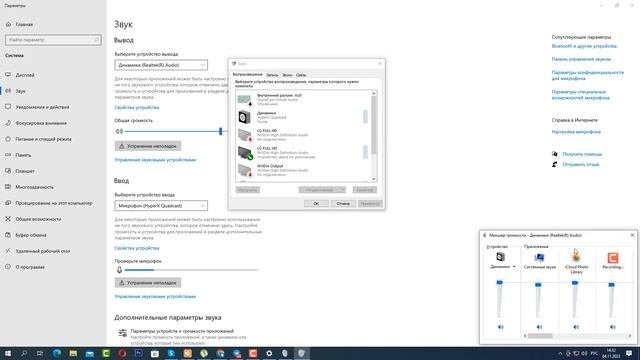
Task: Mute iCloud Photo Library in mixer
Action: click(x=576, y=327)
